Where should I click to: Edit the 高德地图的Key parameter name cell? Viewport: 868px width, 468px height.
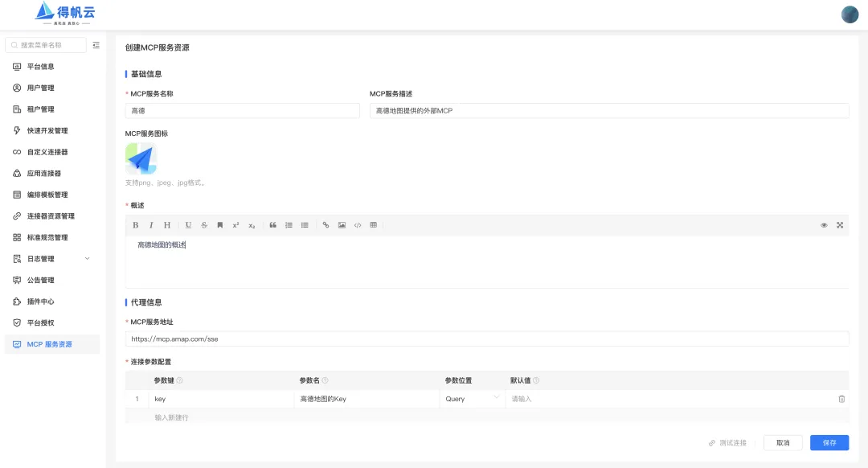click(366, 399)
